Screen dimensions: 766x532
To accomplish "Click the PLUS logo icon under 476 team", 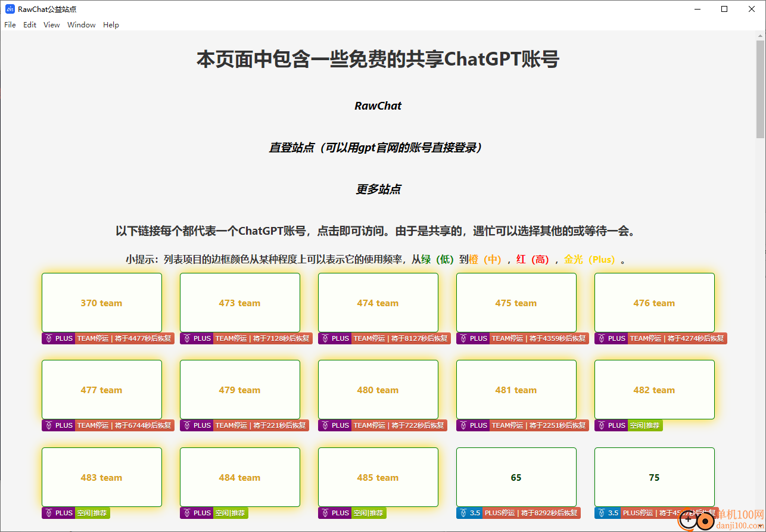I will [x=602, y=338].
